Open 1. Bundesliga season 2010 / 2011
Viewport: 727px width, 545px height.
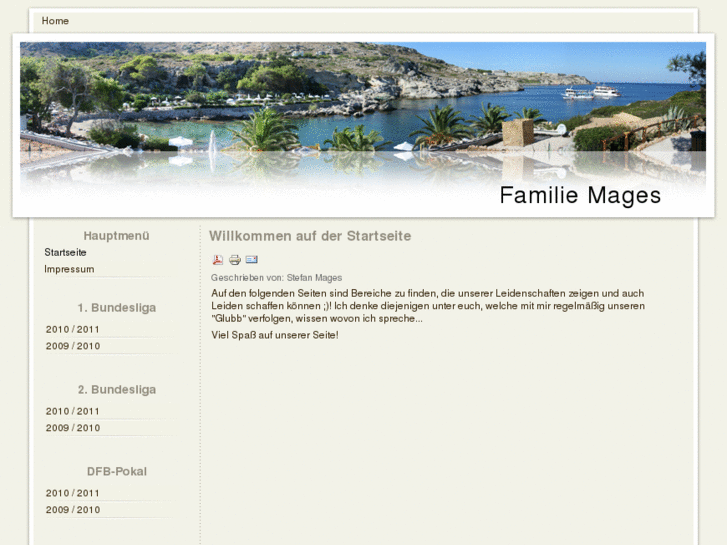73,329
